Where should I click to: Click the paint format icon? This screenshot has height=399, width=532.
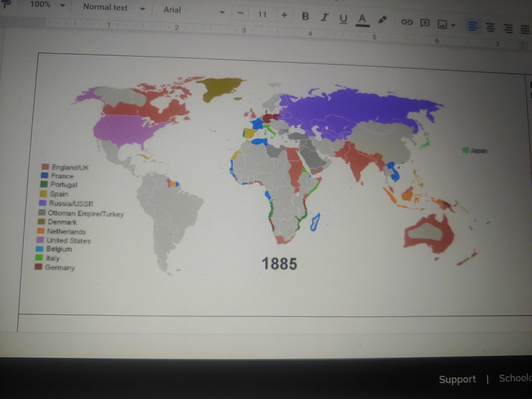pos(6,3)
